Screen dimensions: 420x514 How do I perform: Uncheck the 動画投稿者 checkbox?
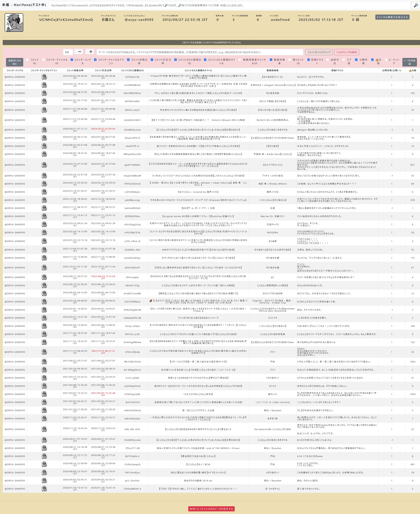point(271,60)
